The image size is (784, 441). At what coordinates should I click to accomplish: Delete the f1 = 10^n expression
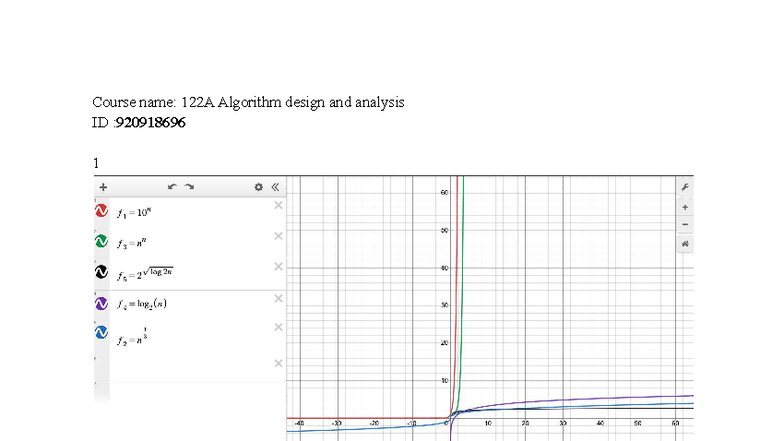[x=278, y=206]
